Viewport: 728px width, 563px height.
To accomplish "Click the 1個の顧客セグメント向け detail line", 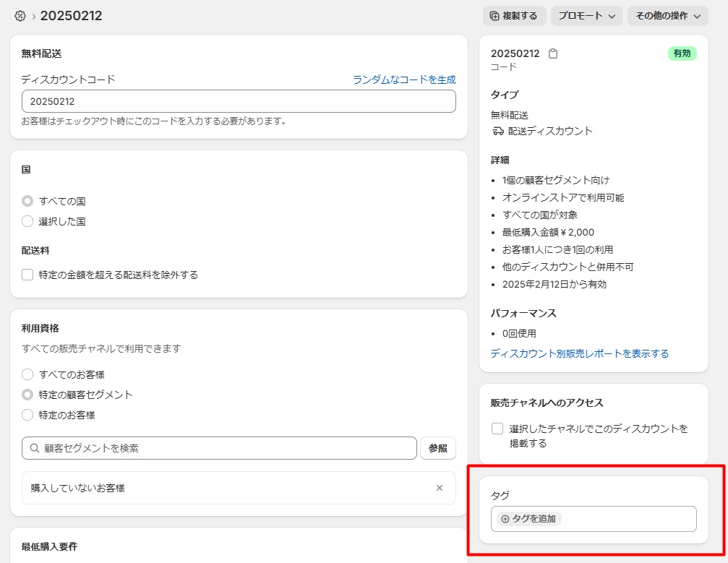I will (x=556, y=180).
